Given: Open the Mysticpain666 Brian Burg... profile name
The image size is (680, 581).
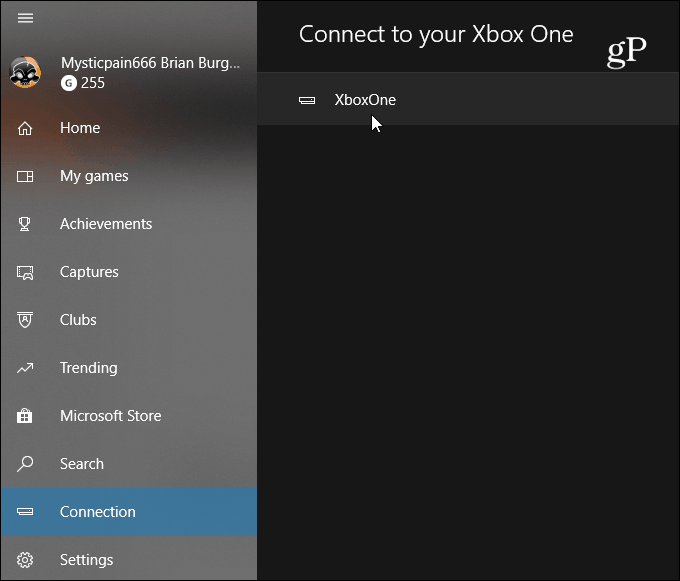Looking at the screenshot, I should click(x=150, y=63).
